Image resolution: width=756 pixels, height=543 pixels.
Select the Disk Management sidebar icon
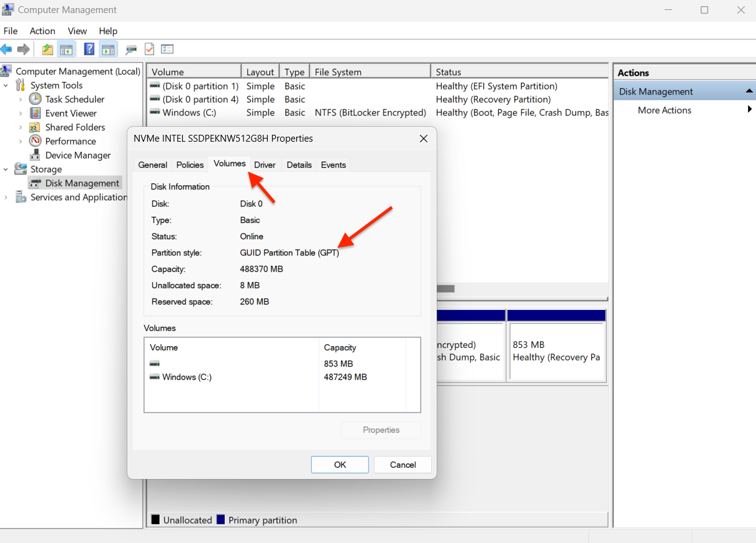[35, 183]
